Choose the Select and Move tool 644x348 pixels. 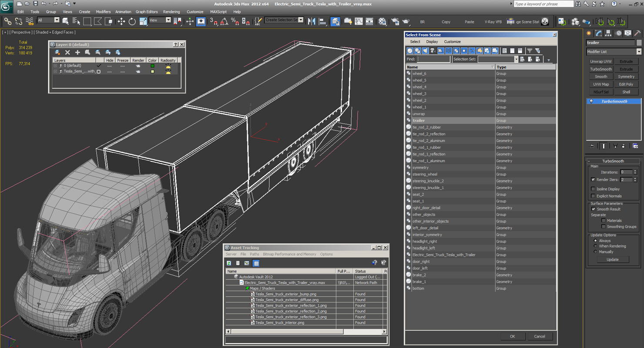point(121,21)
